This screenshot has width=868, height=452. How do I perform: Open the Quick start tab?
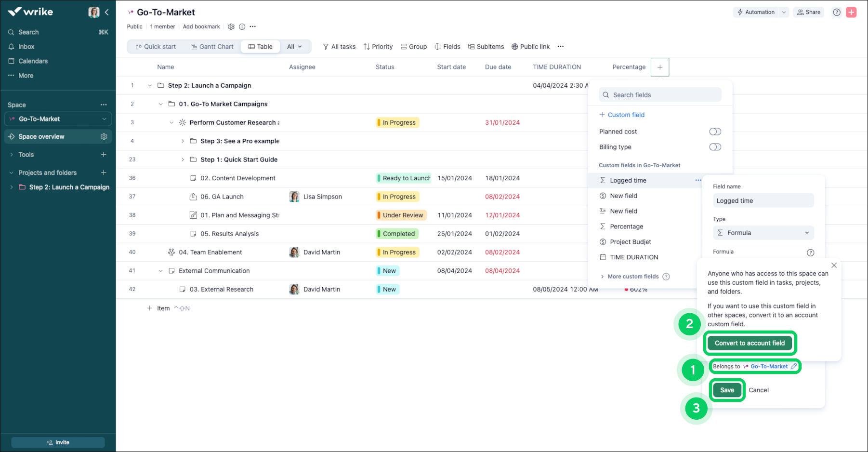(156, 47)
